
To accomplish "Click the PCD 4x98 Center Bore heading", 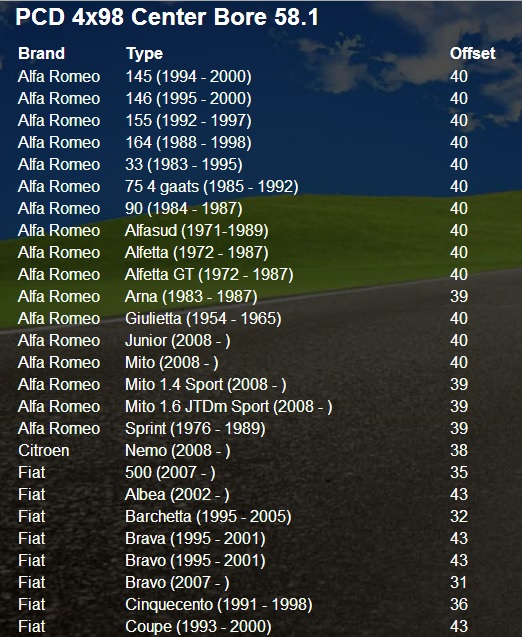I will click(167, 17).
